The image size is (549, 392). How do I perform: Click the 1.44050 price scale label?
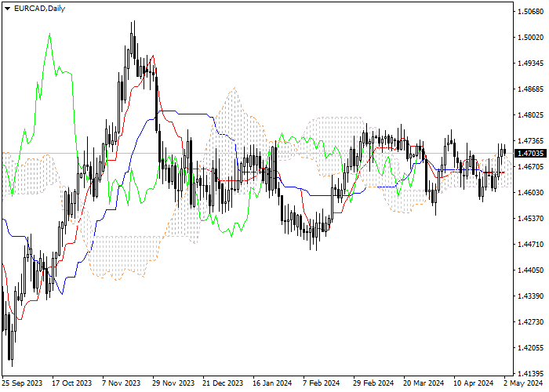(x=530, y=270)
